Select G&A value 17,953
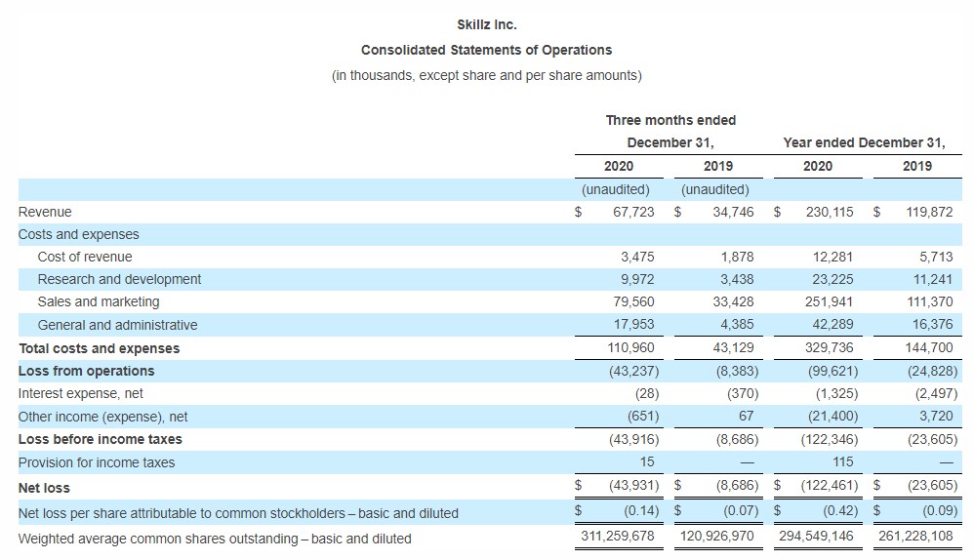The height and width of the screenshot is (560, 974). click(633, 324)
